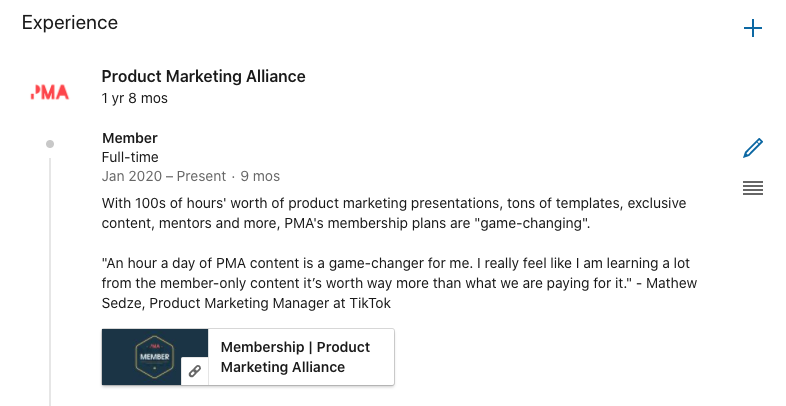The width and height of the screenshot is (786, 406).
Task: Open the PMA company logo
Action: [50, 92]
